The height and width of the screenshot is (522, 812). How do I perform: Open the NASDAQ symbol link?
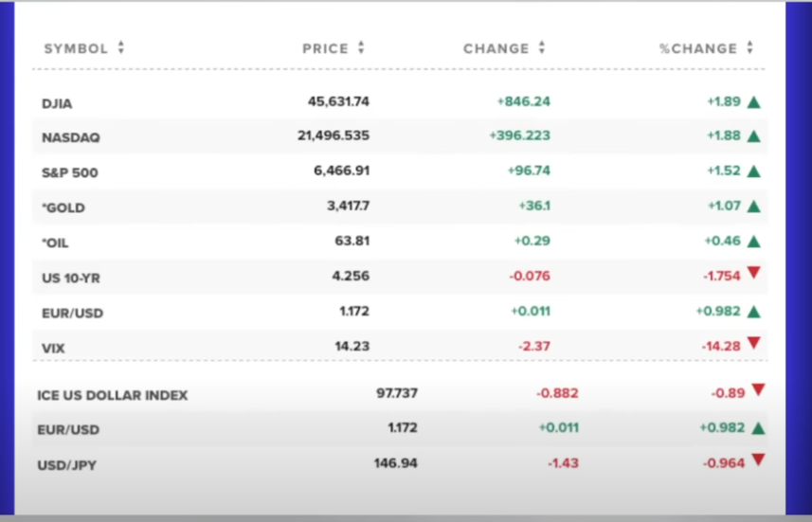[70, 137]
